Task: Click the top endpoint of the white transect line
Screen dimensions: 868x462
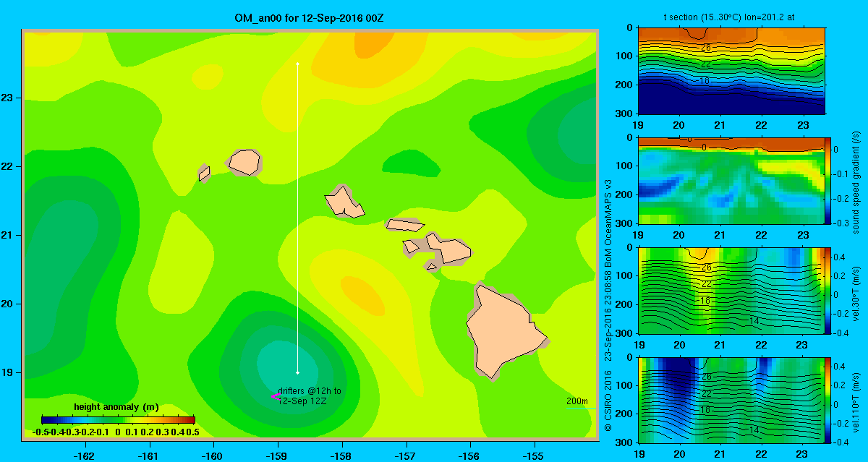Action: tap(297, 64)
